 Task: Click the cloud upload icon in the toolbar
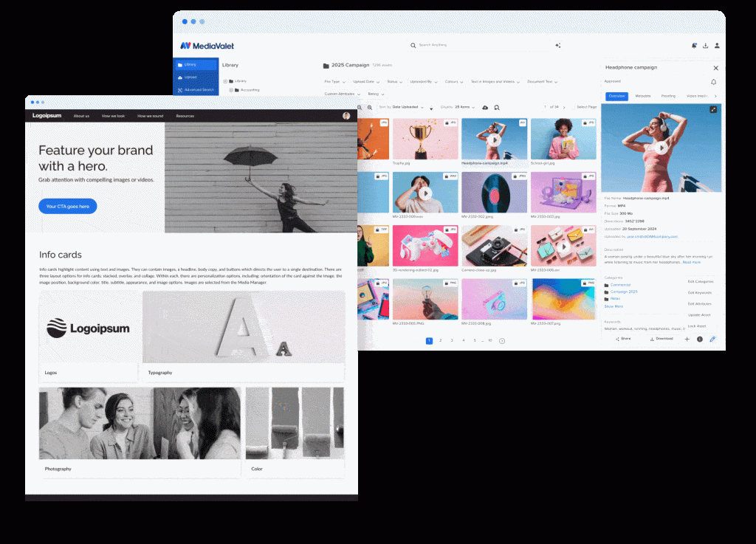coord(485,107)
